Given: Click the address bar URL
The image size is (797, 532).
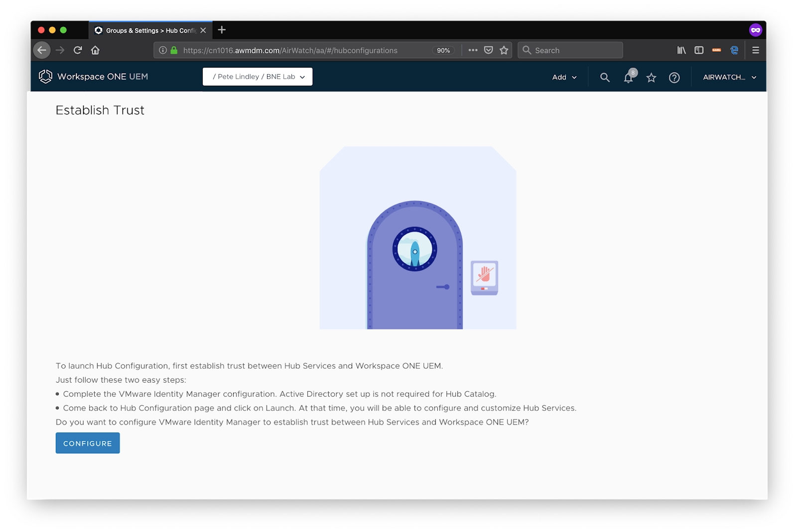Looking at the screenshot, I should pyautogui.click(x=290, y=50).
